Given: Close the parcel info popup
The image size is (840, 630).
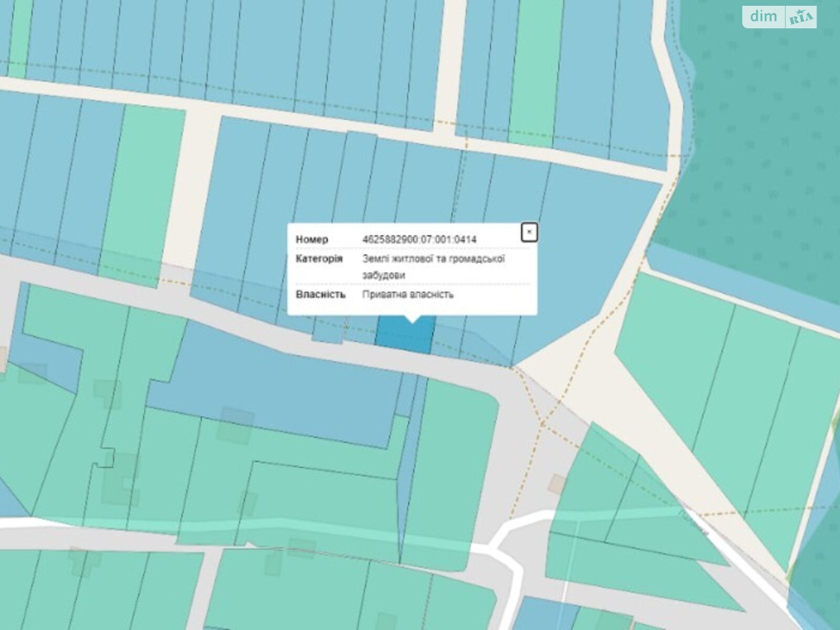Looking at the screenshot, I should [x=529, y=232].
